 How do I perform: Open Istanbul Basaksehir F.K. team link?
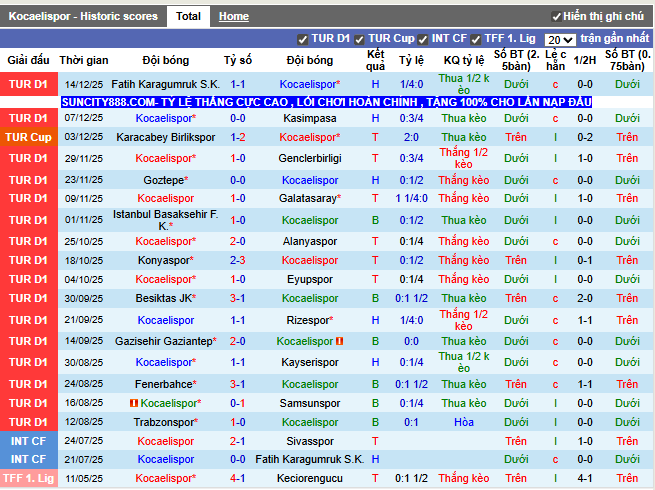(x=165, y=220)
